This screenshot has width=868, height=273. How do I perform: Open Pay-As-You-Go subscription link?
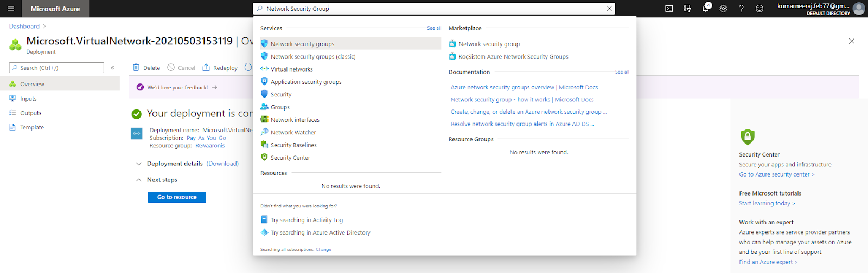(x=206, y=138)
